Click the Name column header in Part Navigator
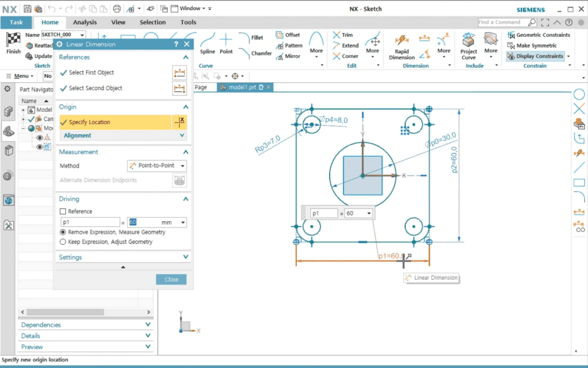The height and width of the screenshot is (368, 588). pos(29,101)
